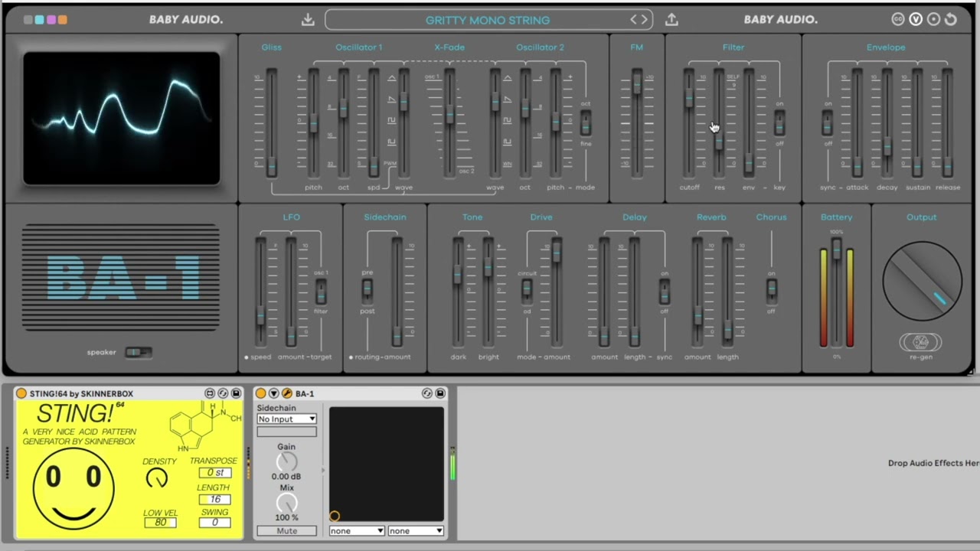Screen dimensions: 980x551
Task: Click the Filter res slider handle
Action: pyautogui.click(x=719, y=141)
